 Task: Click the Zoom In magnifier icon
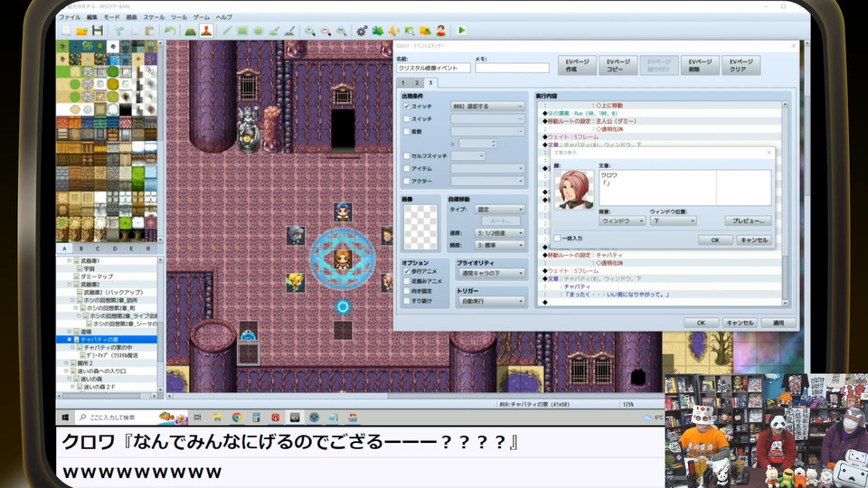[x=310, y=31]
